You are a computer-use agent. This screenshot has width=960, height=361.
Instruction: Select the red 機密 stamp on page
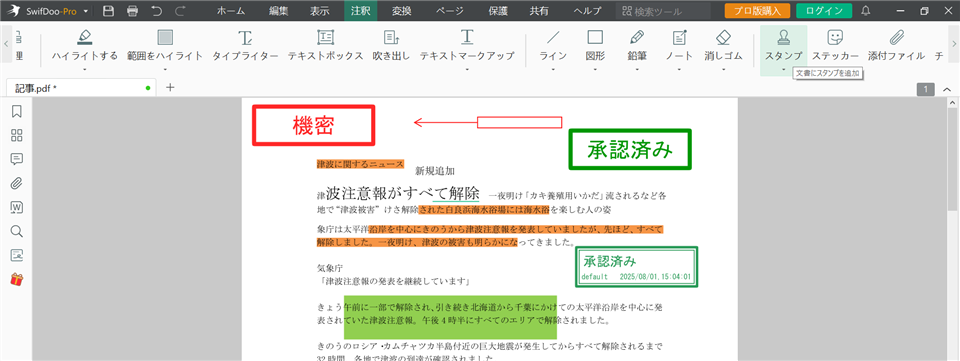(313, 125)
